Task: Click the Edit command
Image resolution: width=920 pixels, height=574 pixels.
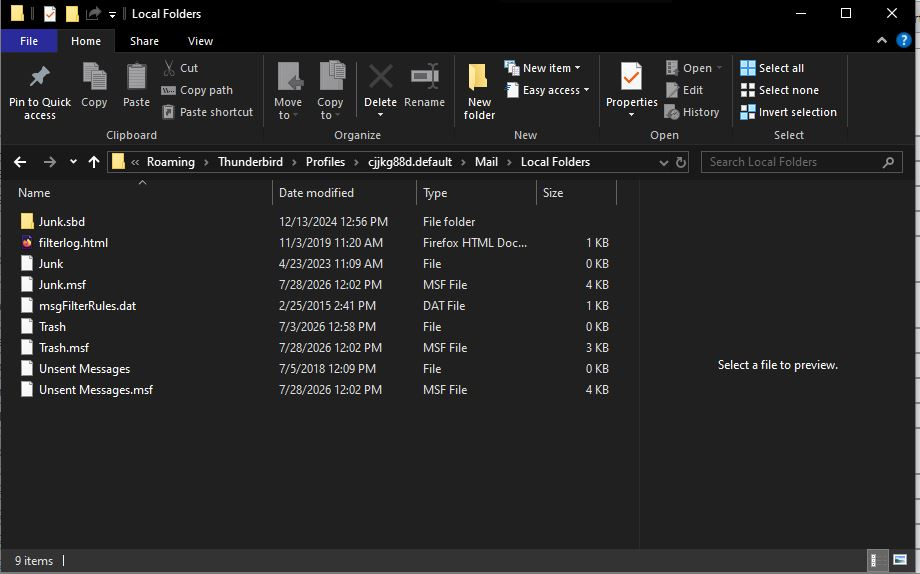Action: [x=684, y=90]
